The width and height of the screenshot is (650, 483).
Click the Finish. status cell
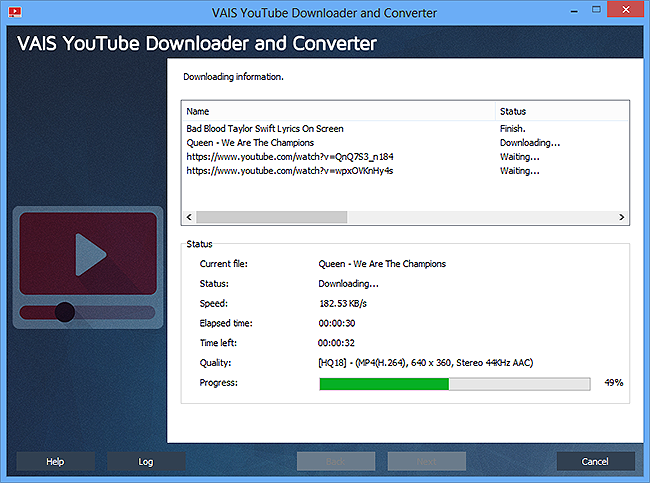tap(513, 129)
